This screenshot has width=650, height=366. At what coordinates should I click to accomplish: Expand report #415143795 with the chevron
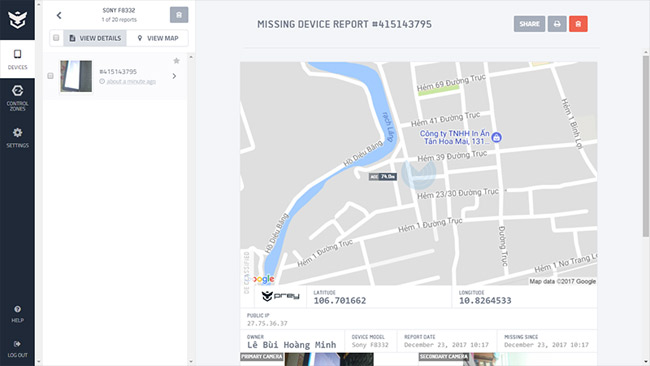[x=175, y=76]
